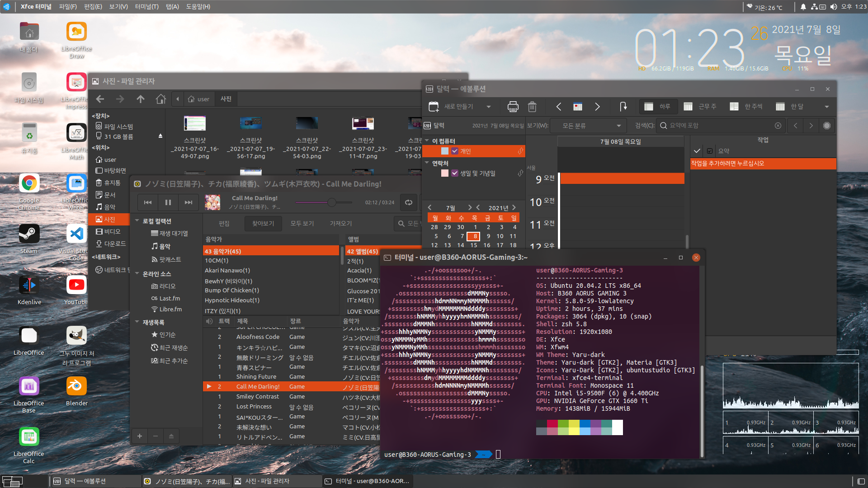Switch calendar to 한 달 view
Screen dimensions: 868x488
point(790,107)
